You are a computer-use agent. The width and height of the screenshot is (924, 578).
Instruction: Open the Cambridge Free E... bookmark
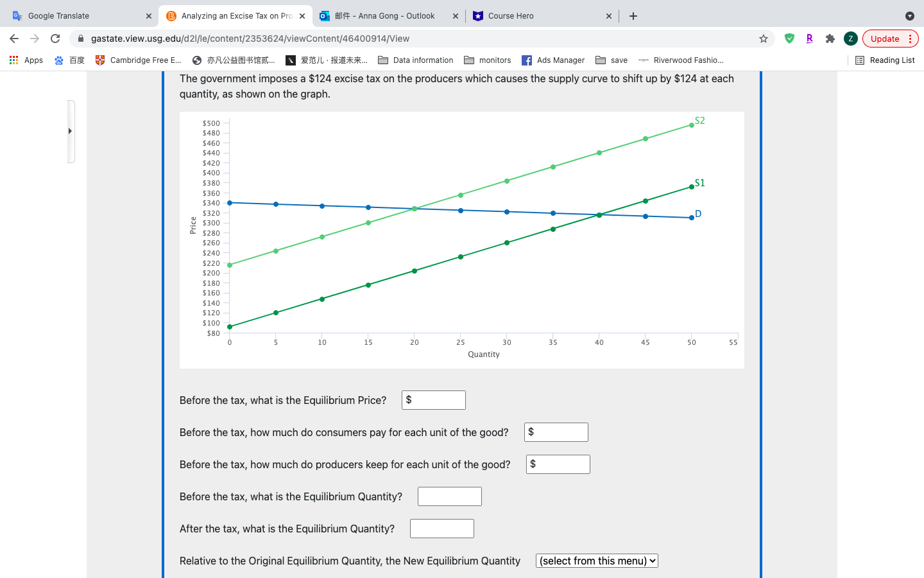pos(138,60)
